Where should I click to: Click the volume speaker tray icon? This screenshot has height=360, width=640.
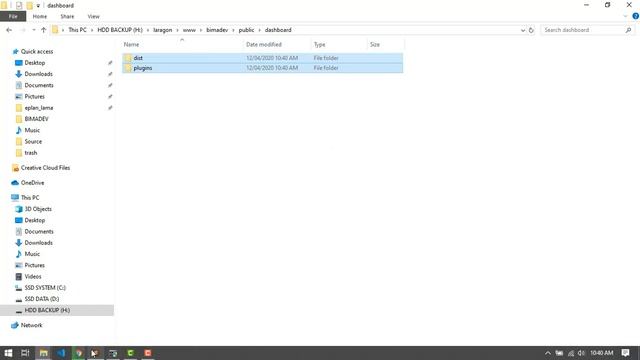[581, 353]
